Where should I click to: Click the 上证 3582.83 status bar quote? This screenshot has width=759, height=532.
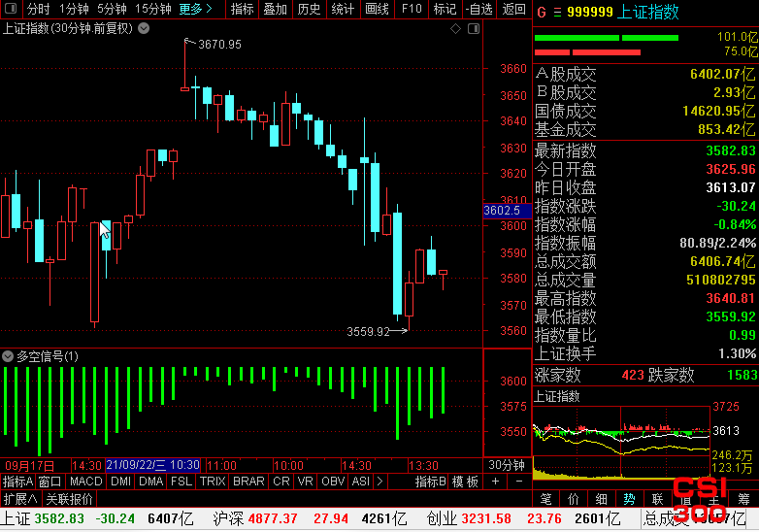click(x=67, y=519)
